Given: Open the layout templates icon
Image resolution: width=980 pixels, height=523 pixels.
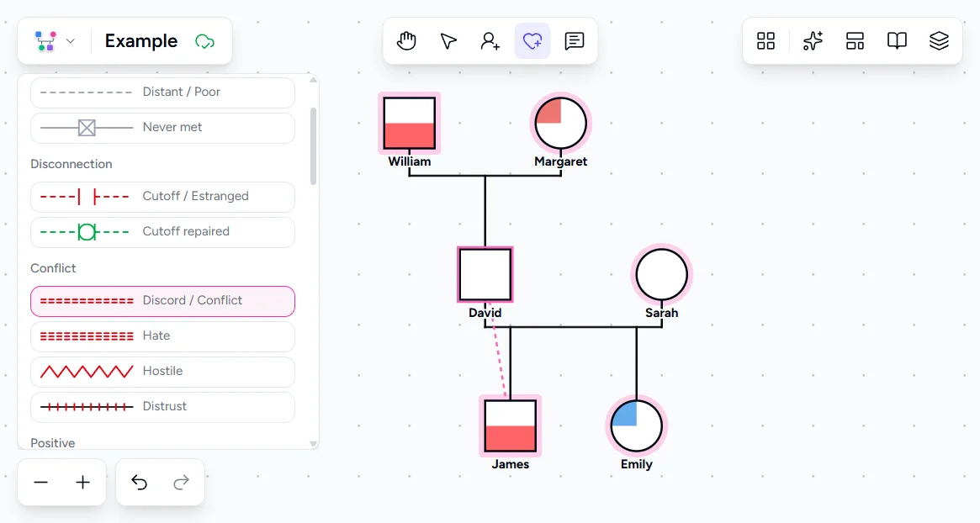Looking at the screenshot, I should (855, 41).
